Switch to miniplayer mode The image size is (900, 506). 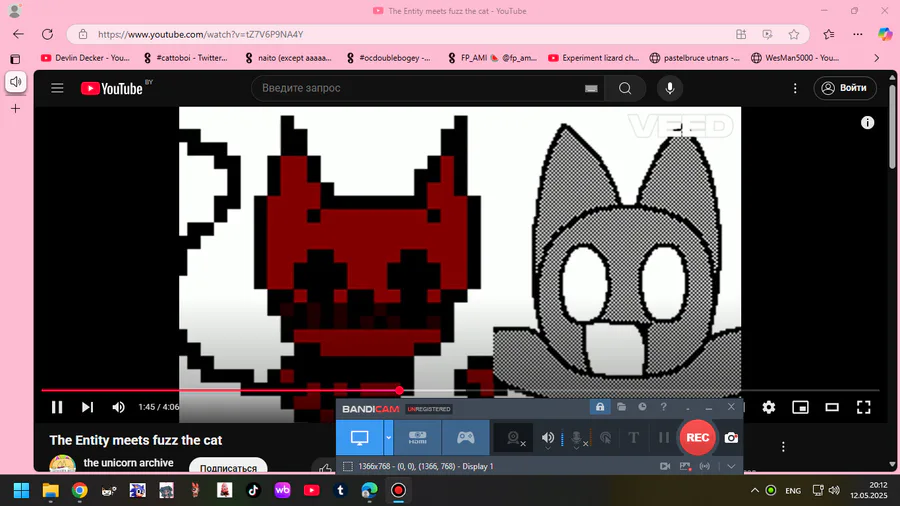tap(800, 407)
